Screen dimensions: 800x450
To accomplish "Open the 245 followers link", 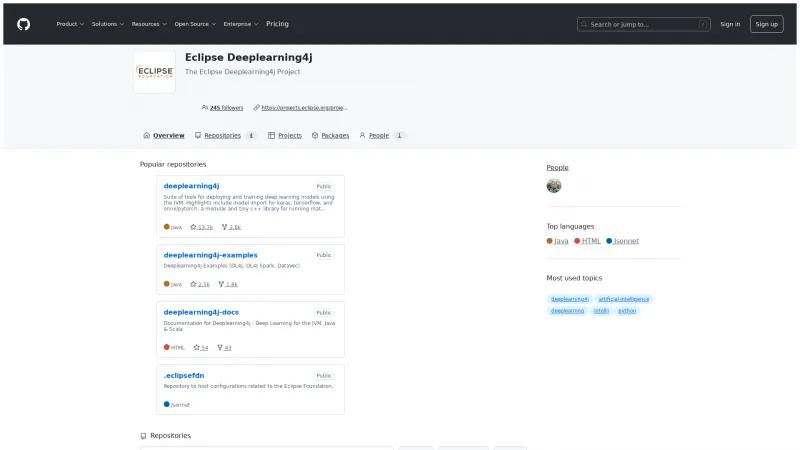I will (227, 108).
